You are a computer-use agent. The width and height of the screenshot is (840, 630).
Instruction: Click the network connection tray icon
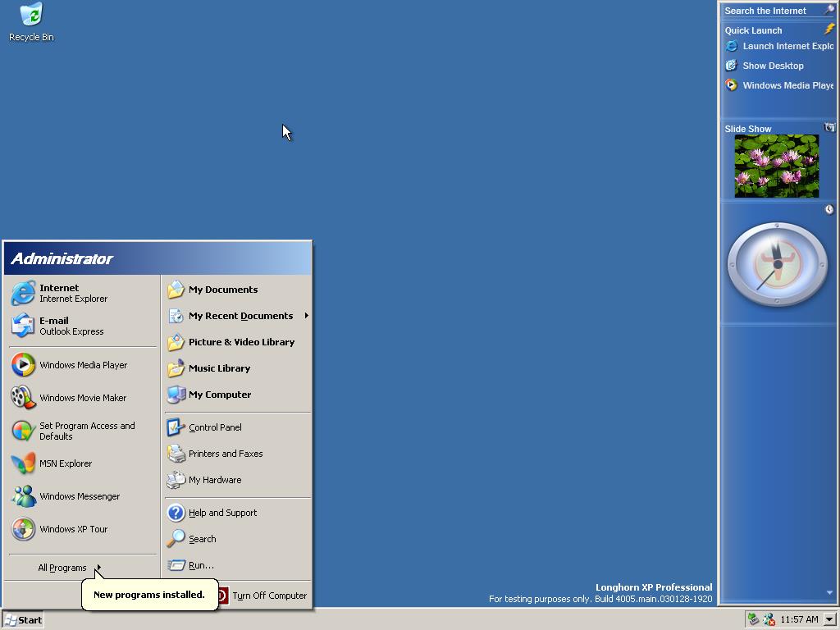[753, 619]
